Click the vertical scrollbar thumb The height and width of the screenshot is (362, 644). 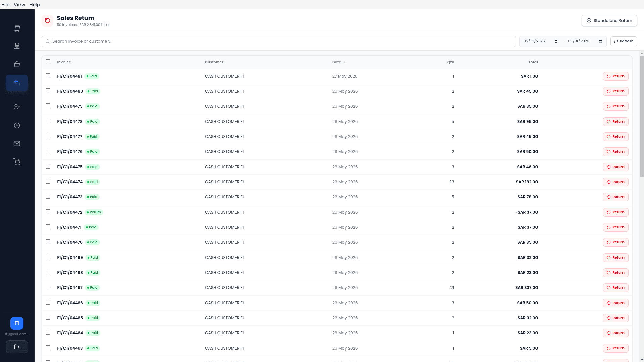[642, 116]
